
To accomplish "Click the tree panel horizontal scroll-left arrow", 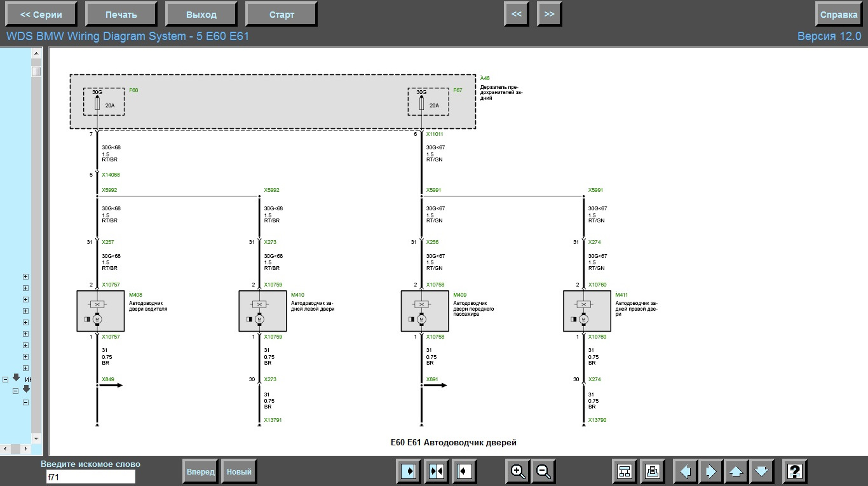I will tap(4, 449).
